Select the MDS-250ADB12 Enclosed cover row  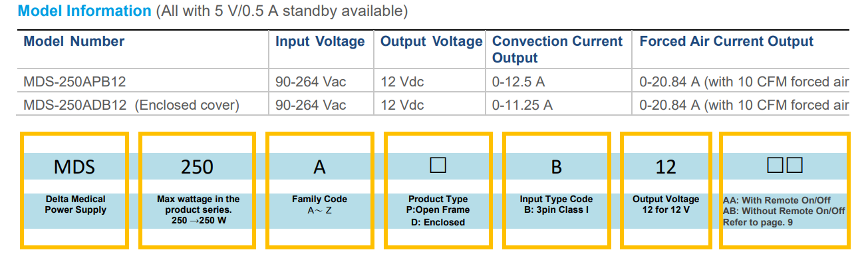pyautogui.click(x=434, y=105)
